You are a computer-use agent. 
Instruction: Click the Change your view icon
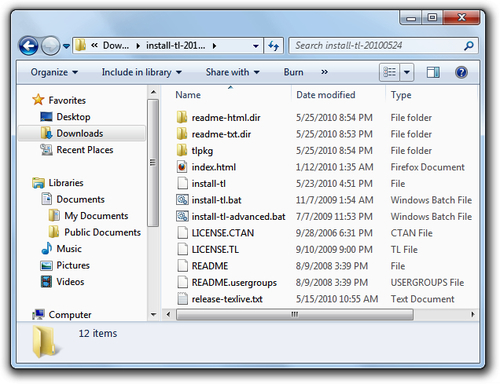[x=389, y=72]
